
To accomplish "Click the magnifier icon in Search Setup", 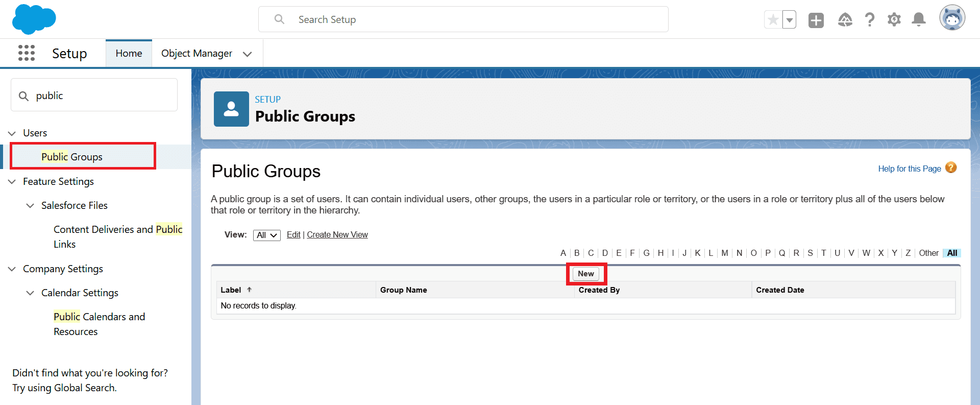I will 279,19.
